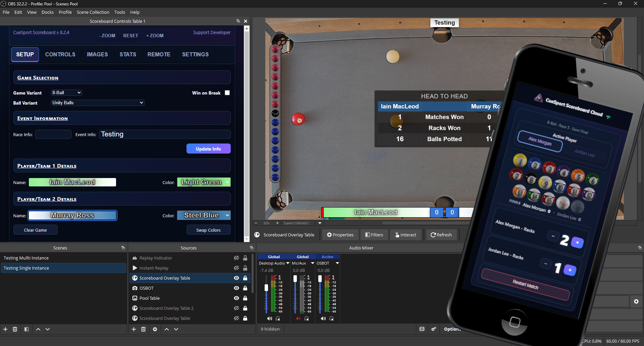Open scene filters from the Scenes toolbar
The width and height of the screenshot is (644, 346).
tap(26, 329)
